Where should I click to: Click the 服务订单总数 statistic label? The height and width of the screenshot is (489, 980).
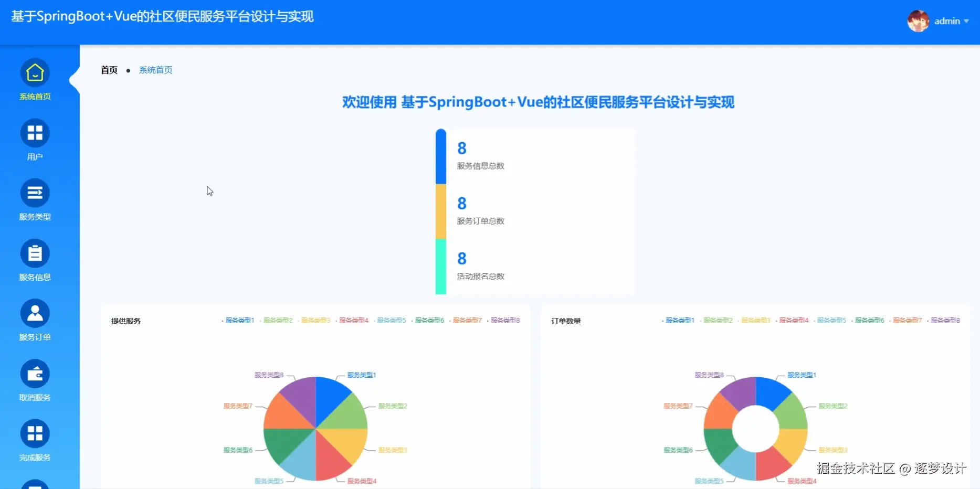[x=480, y=221]
